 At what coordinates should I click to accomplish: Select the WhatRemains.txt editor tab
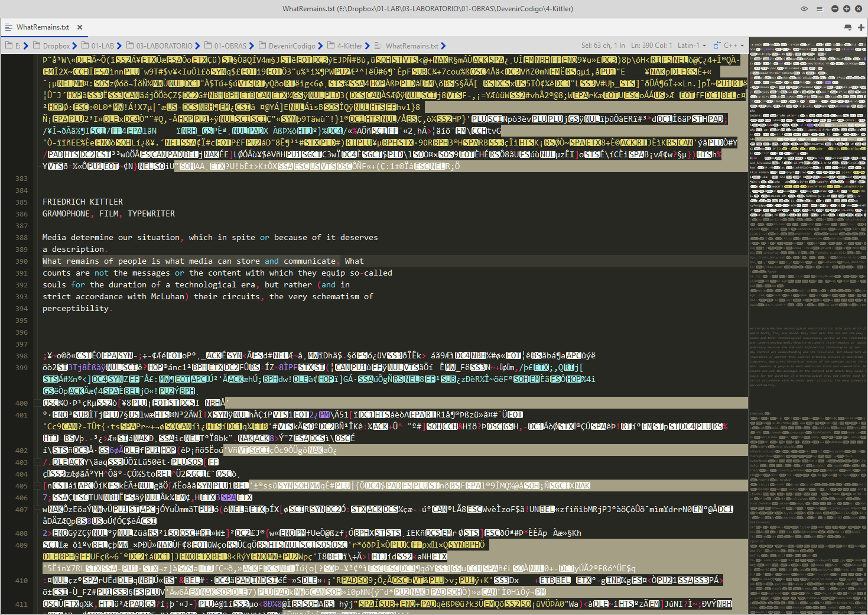42,27
